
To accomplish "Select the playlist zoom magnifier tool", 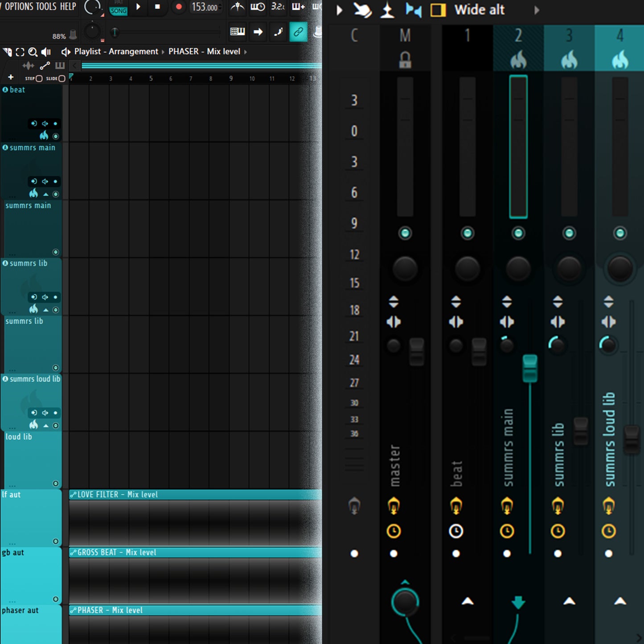I will [x=33, y=52].
